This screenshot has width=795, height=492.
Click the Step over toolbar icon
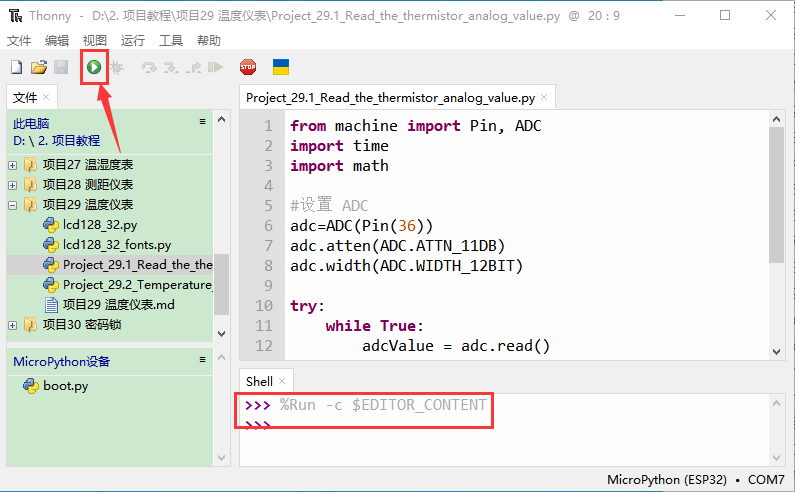click(x=149, y=67)
